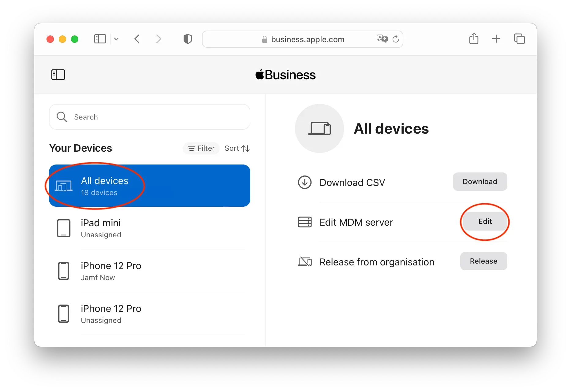Collapse the Apple Business sidebar panel
Screen dimensions: 571x392
58,75
